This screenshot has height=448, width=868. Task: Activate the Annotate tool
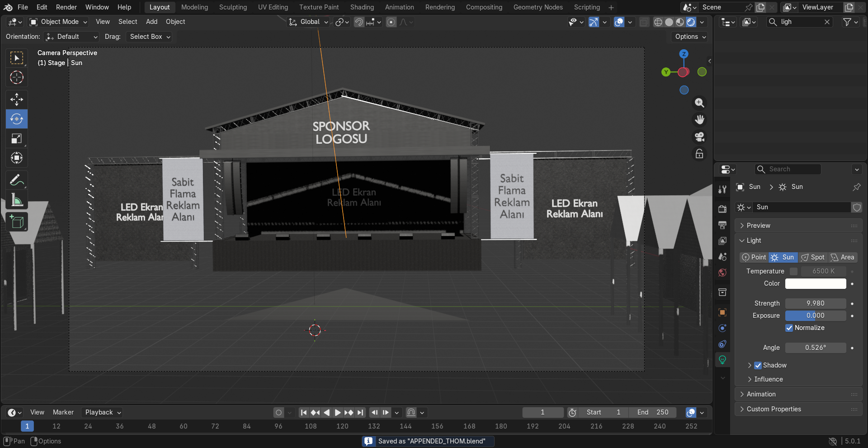(17, 180)
